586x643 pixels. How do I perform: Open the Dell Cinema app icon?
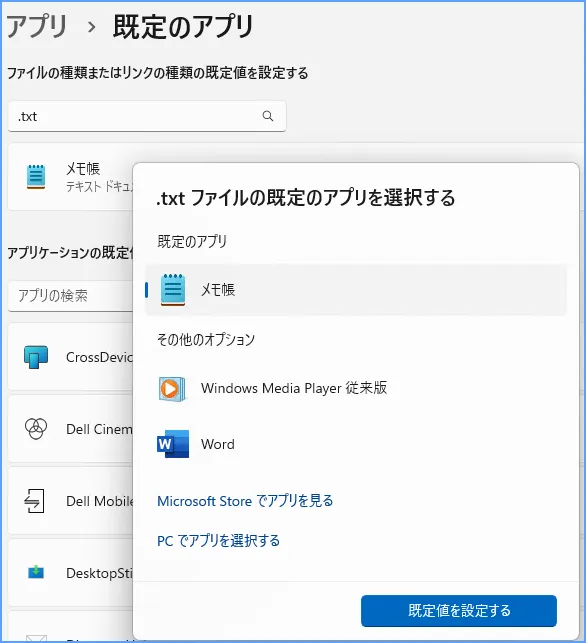[36, 429]
